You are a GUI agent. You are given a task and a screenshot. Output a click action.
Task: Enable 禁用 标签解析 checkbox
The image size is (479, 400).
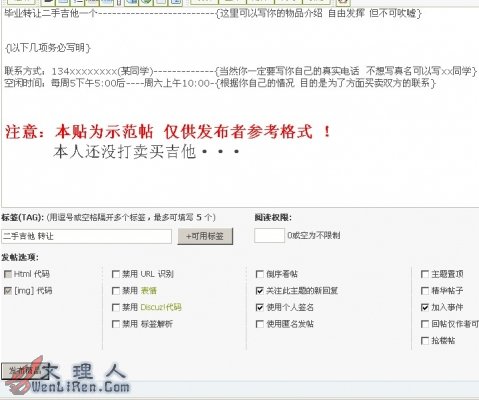click(x=116, y=324)
